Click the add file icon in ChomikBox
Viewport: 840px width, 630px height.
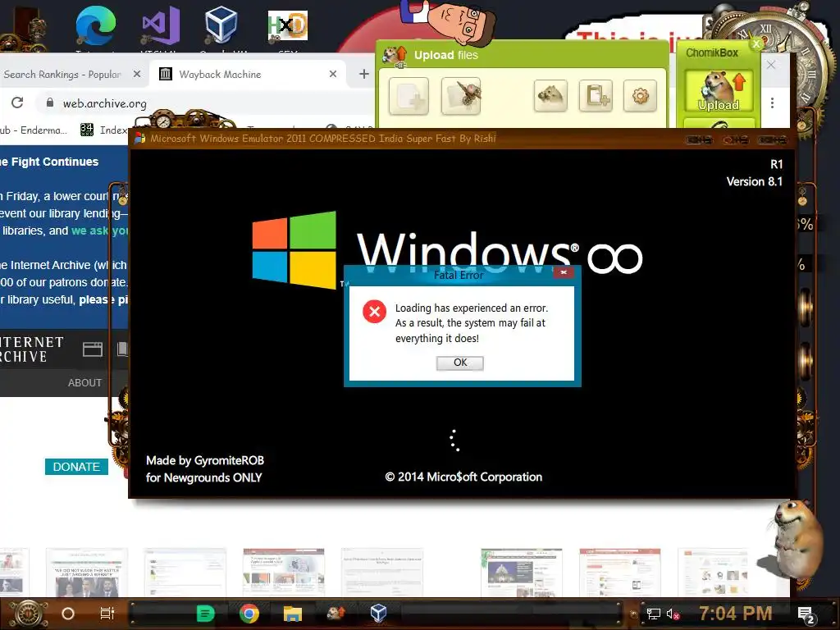[x=409, y=97]
